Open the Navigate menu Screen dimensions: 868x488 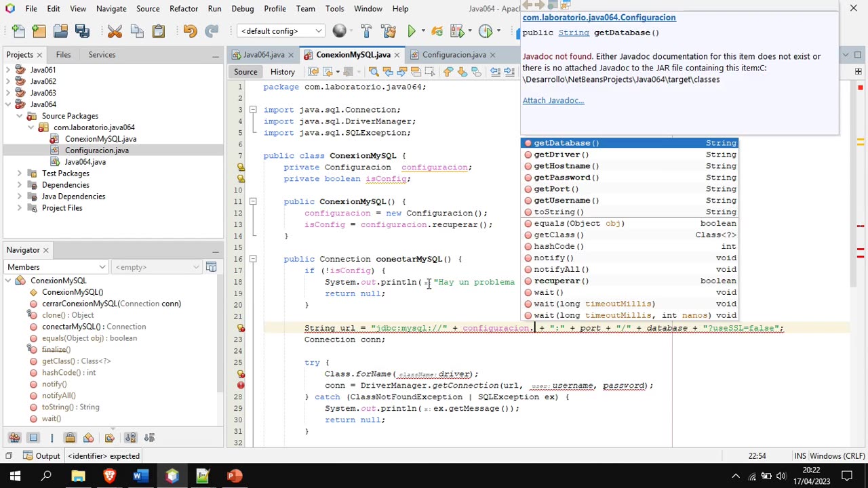click(x=111, y=9)
